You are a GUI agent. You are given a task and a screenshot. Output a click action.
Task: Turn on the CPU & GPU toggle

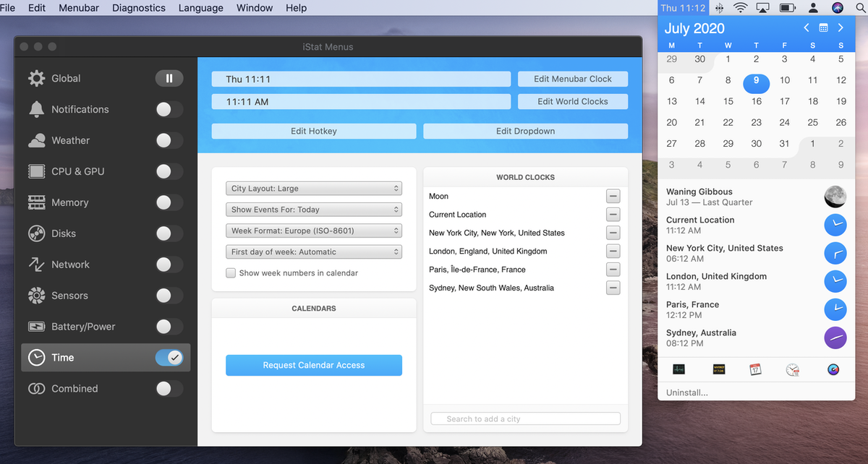click(169, 171)
